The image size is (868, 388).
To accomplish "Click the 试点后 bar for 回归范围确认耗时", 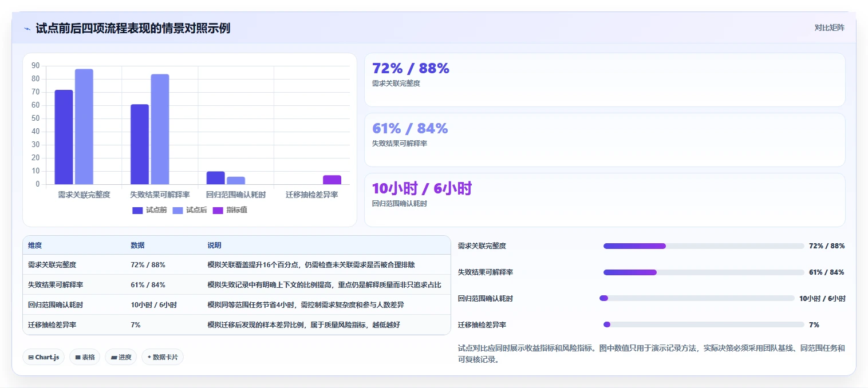I will click(235, 180).
